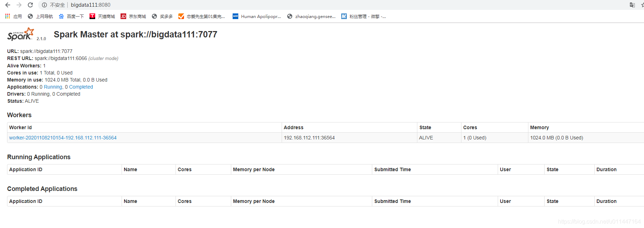
Task: Click the Spark version 2.1.0 label
Action: 41,39
